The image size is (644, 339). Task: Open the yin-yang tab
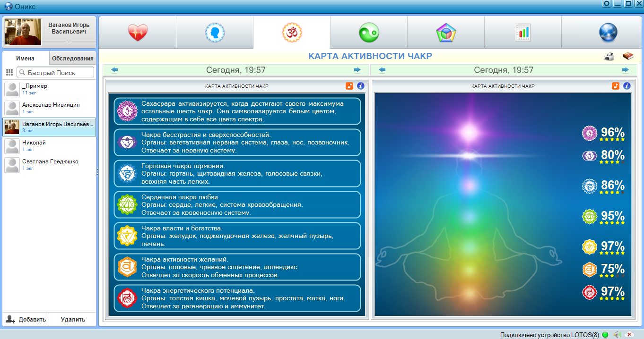(x=369, y=33)
